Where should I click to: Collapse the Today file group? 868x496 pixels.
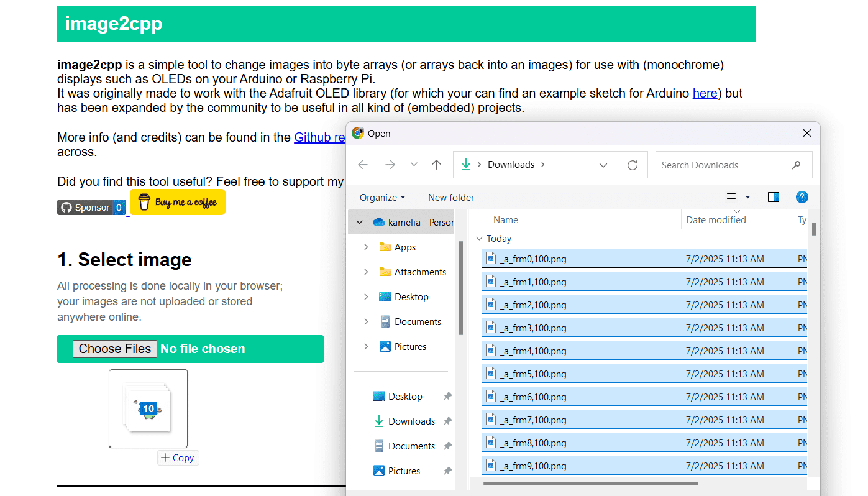[479, 239]
